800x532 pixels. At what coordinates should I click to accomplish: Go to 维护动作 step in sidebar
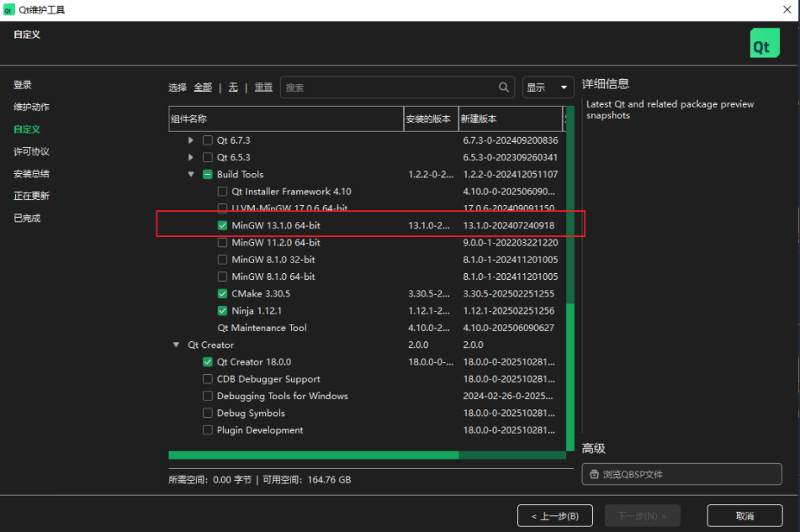tap(31, 107)
